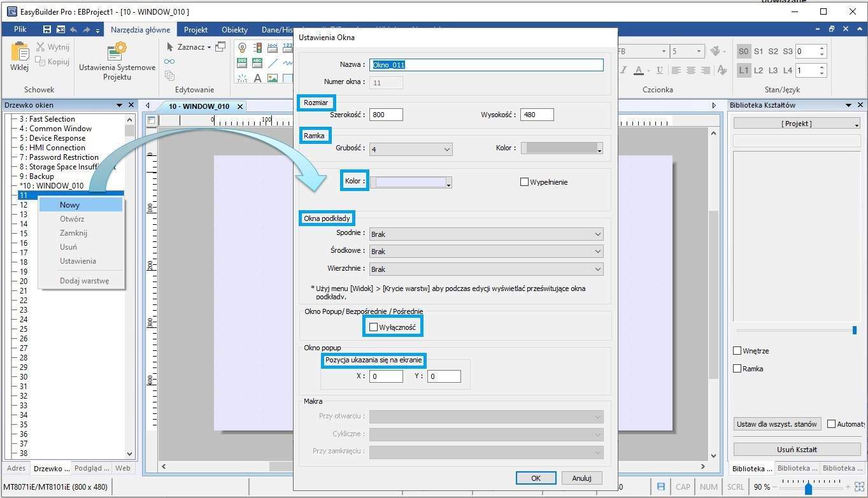Close the Drzewko okien panel

(x=131, y=105)
